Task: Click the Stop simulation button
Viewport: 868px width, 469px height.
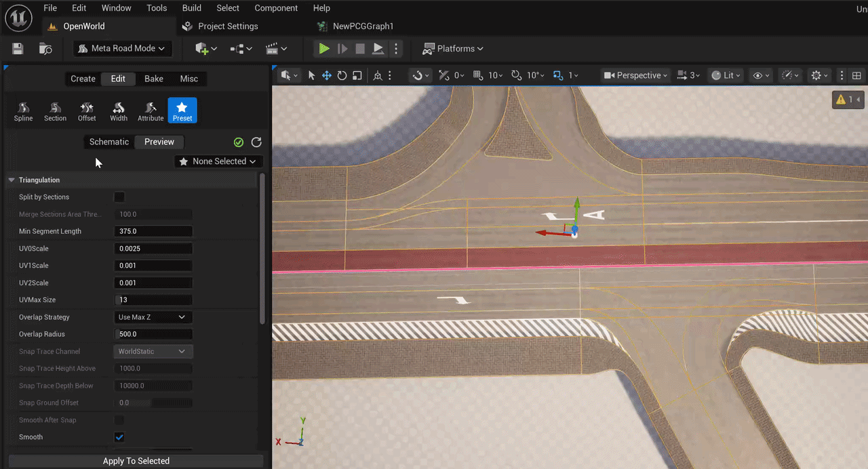Action: 360,49
